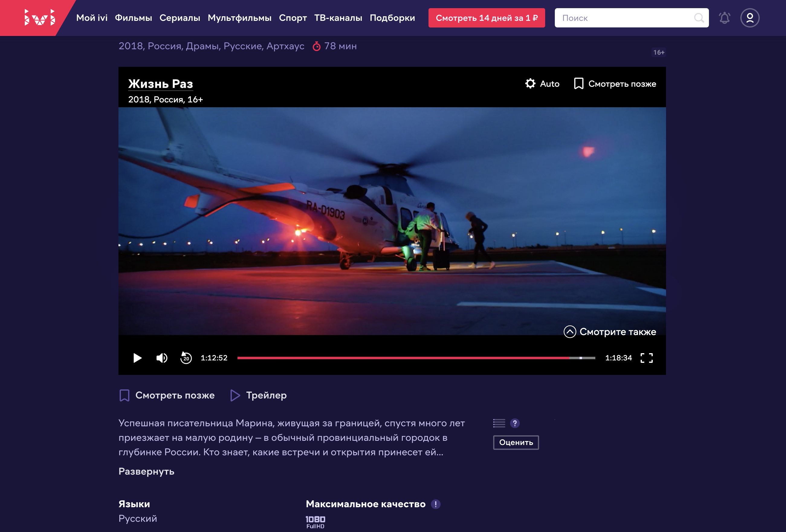Screen dimensions: 786x532
Task: Click the Оценить button
Action: point(516,442)
